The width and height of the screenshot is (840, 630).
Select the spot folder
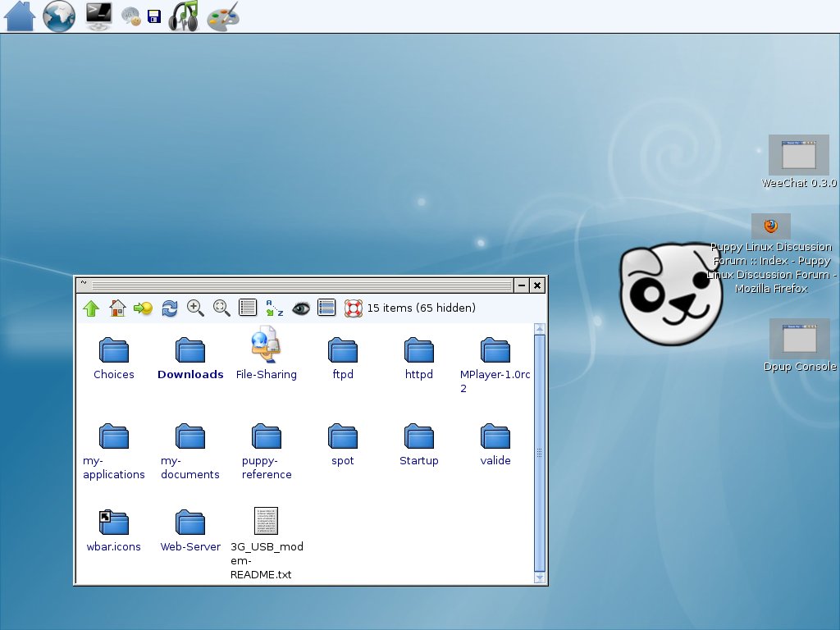[343, 444]
